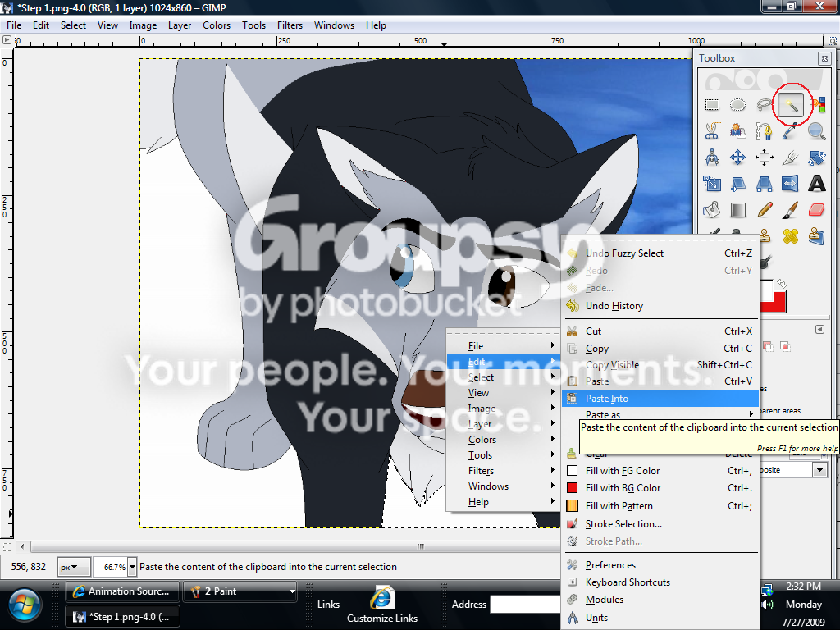Choose Paste Into from the Edit submenu
Screen dimensions: 840x630
pos(660,398)
